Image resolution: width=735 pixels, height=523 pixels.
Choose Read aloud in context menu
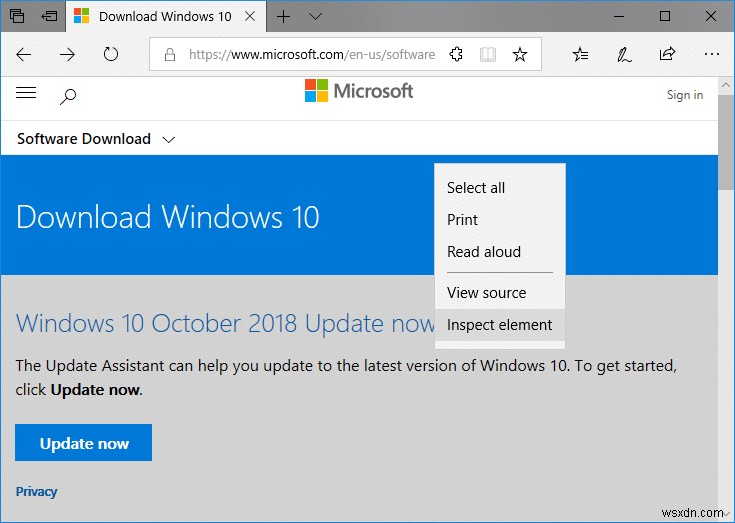[500, 252]
